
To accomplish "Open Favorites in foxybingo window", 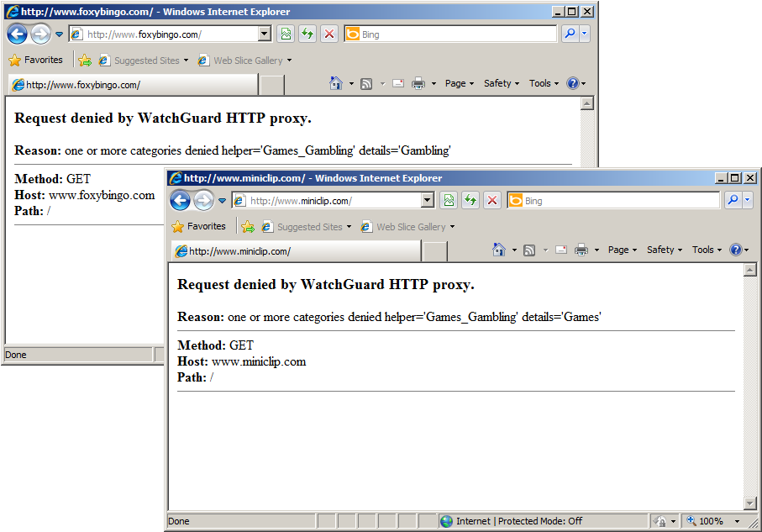I will (36, 60).
